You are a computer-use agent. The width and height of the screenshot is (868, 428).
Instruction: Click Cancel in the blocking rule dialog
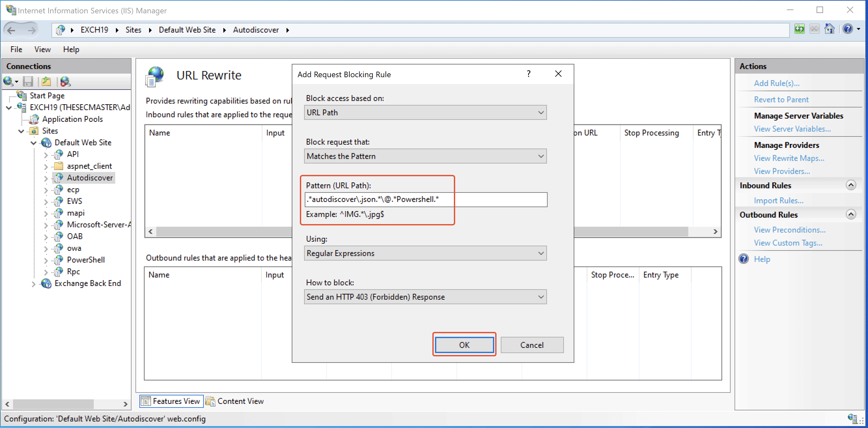pos(532,345)
